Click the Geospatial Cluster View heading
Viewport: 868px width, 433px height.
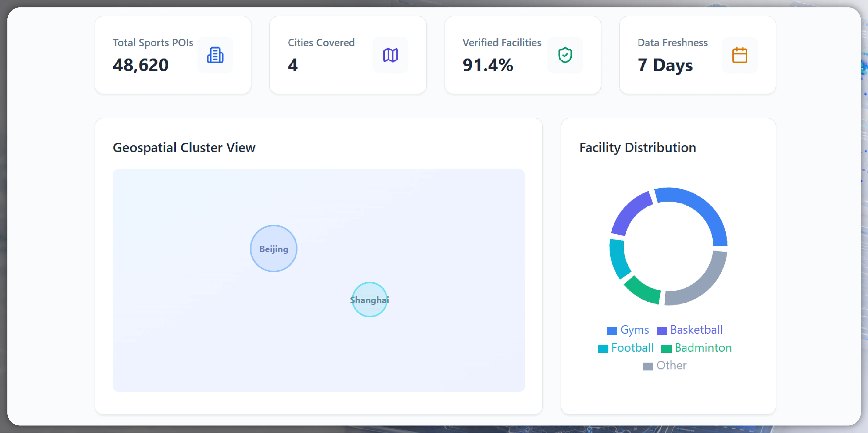(x=184, y=148)
